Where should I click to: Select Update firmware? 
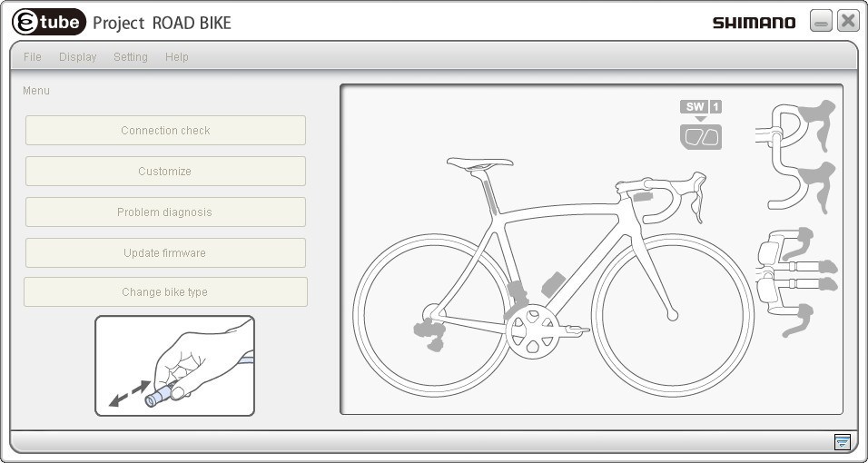click(165, 253)
